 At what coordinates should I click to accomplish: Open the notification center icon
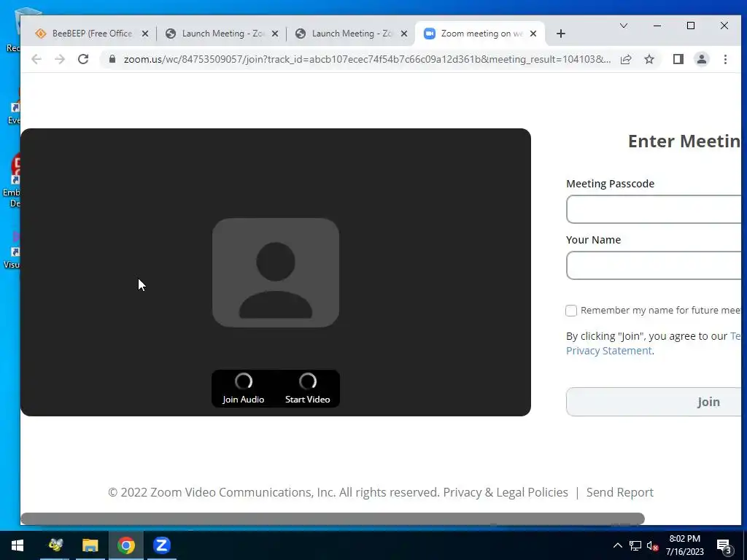point(724,546)
